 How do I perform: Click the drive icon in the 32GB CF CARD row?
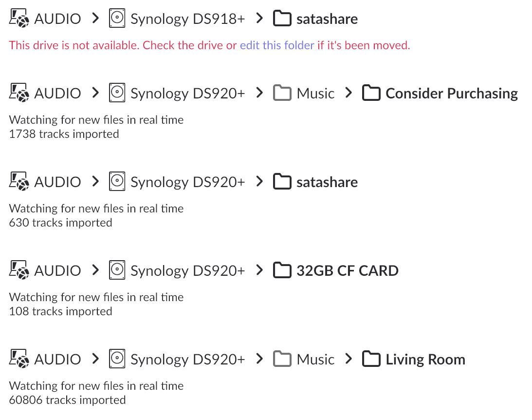(117, 270)
